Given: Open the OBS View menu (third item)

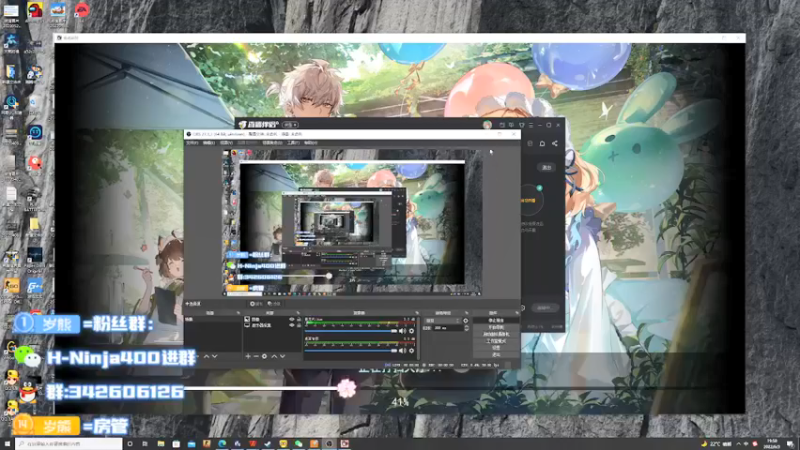Looking at the screenshot, I should (226, 143).
